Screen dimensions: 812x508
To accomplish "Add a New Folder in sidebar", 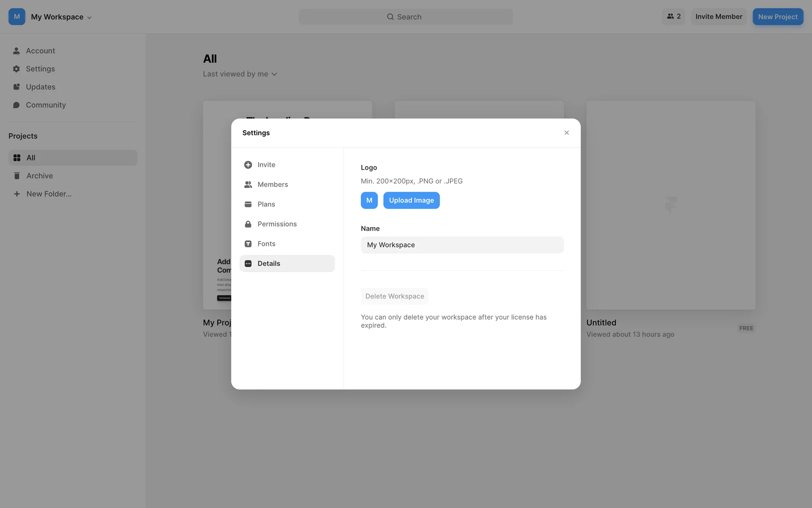I will 49,194.
